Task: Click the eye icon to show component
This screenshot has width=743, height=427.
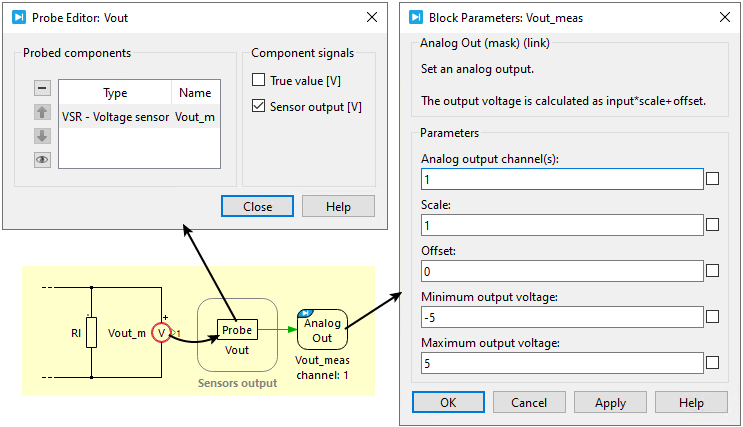Action: (x=42, y=159)
